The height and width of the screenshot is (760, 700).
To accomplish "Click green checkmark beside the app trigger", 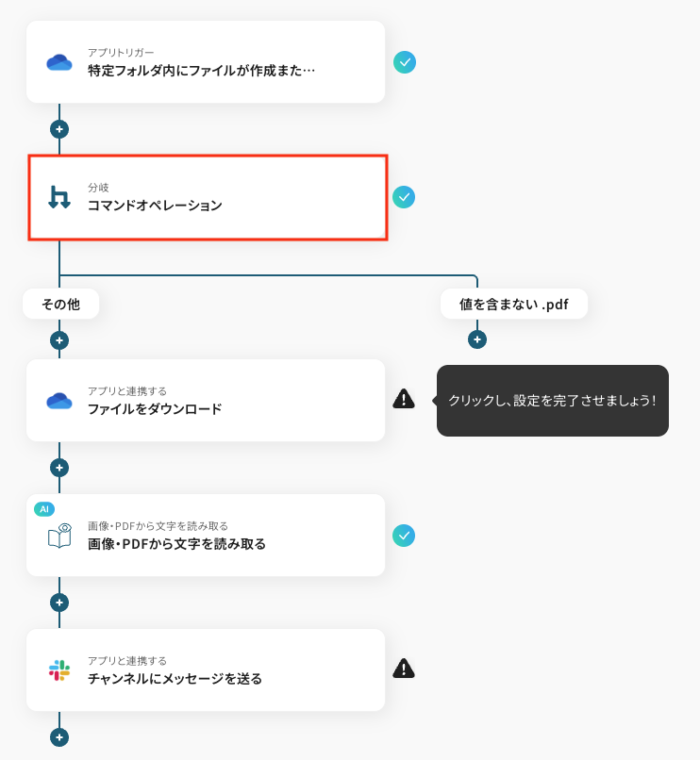I will [x=405, y=62].
